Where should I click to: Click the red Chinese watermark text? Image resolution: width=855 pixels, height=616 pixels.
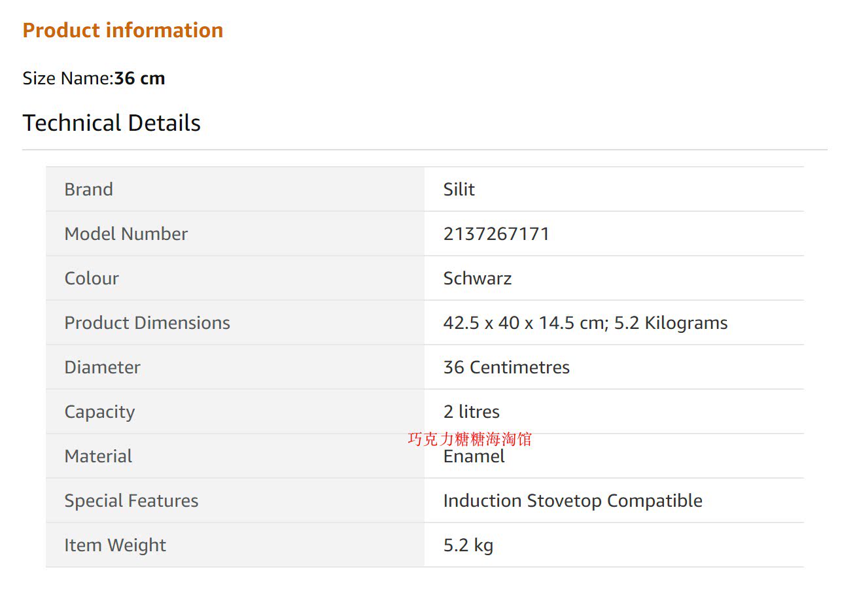coord(469,439)
